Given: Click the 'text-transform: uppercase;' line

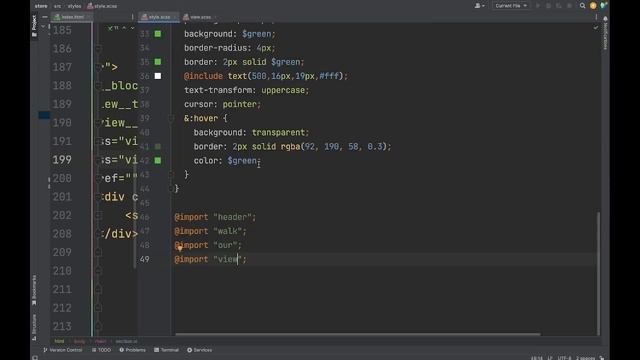Looking at the screenshot, I should point(247,90).
